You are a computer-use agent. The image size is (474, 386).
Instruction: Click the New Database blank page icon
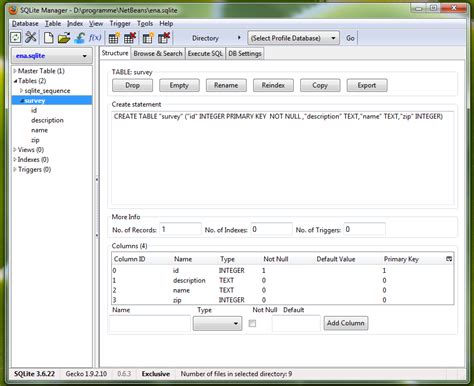click(x=49, y=38)
